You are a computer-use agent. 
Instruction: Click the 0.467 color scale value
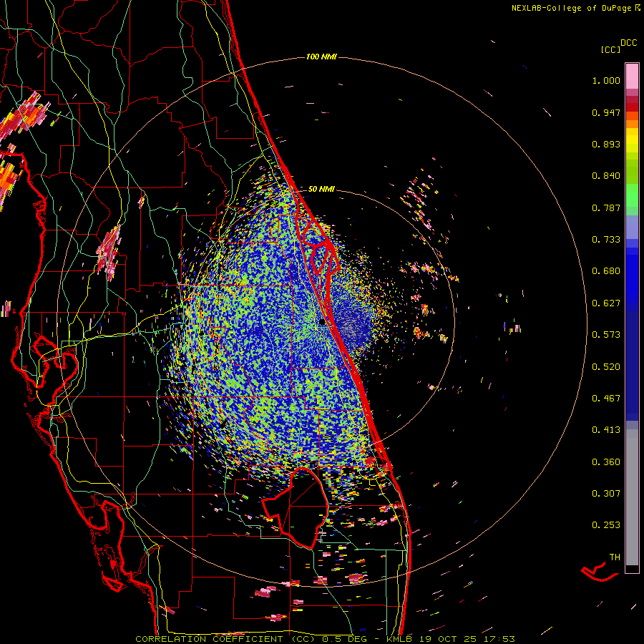(606, 399)
